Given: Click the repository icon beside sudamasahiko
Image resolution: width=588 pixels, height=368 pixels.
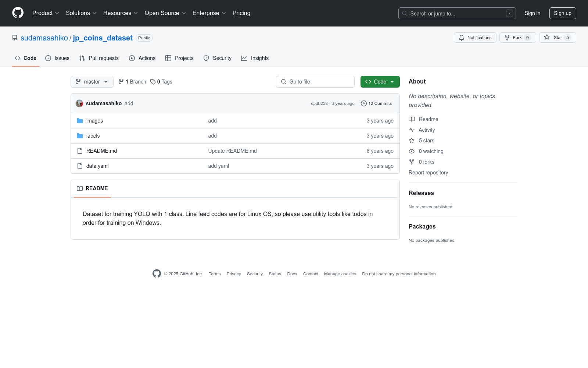Looking at the screenshot, I should pos(15,38).
